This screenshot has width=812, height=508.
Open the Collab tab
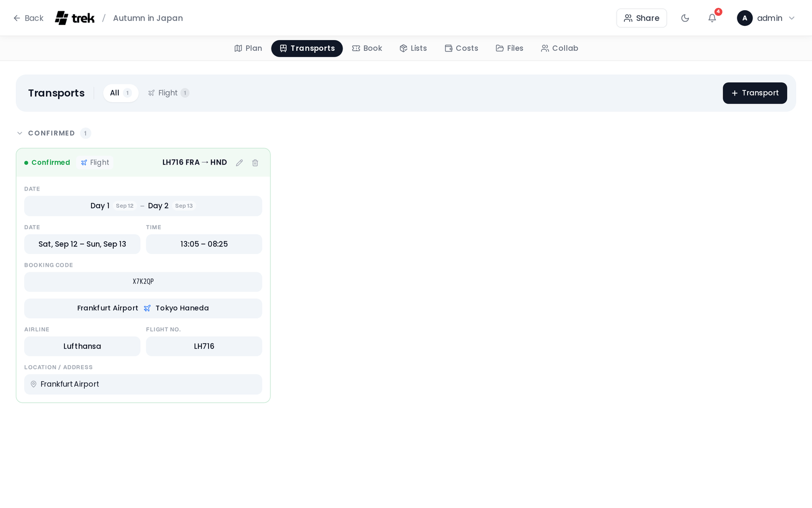pyautogui.click(x=559, y=48)
